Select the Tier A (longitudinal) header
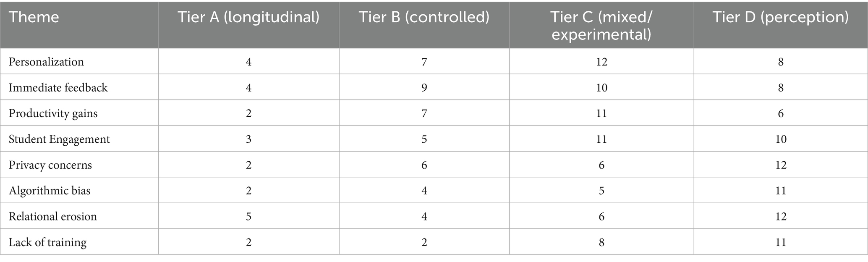868x262 pixels. (x=248, y=17)
